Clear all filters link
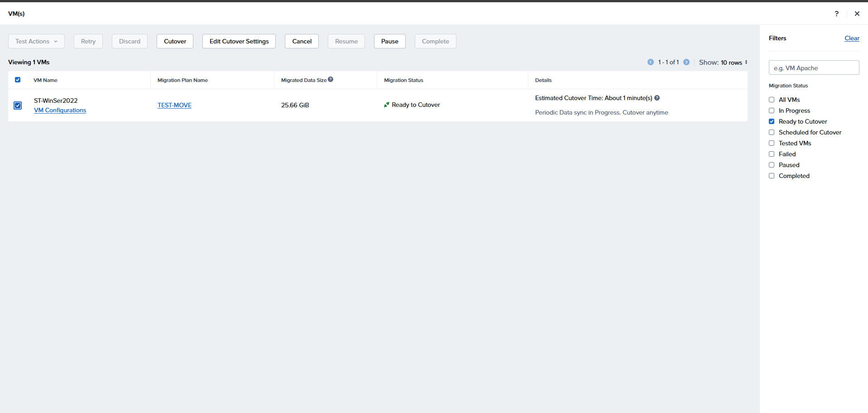This screenshot has width=868, height=413. (x=852, y=38)
